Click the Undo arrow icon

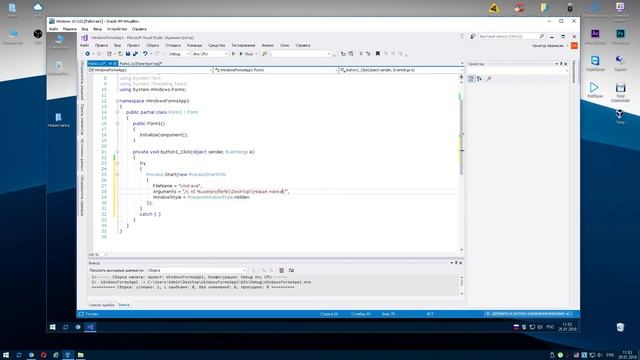145,54
